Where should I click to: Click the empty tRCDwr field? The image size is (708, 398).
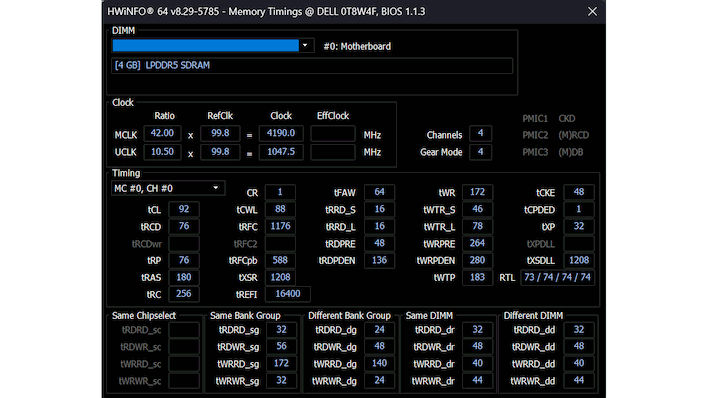pos(184,243)
